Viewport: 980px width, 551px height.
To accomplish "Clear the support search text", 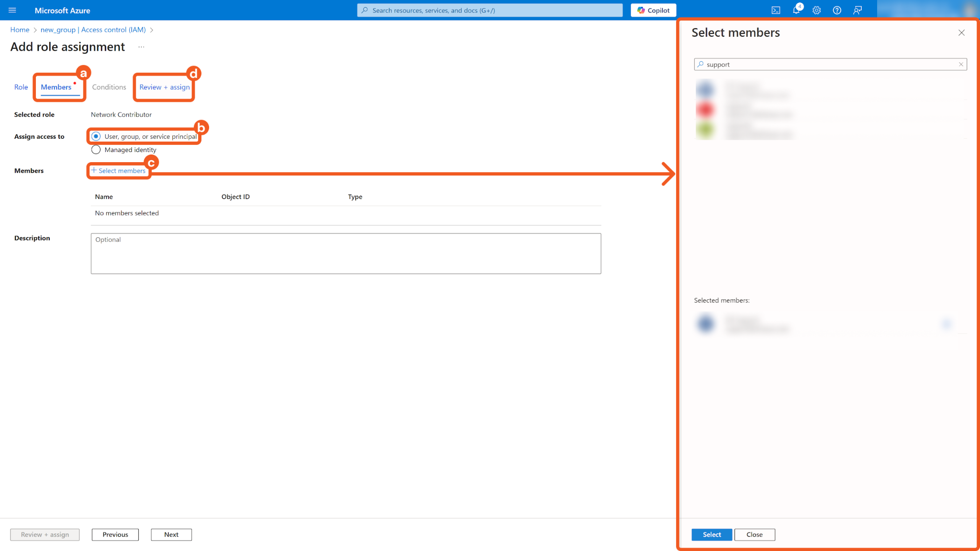I will click(961, 64).
